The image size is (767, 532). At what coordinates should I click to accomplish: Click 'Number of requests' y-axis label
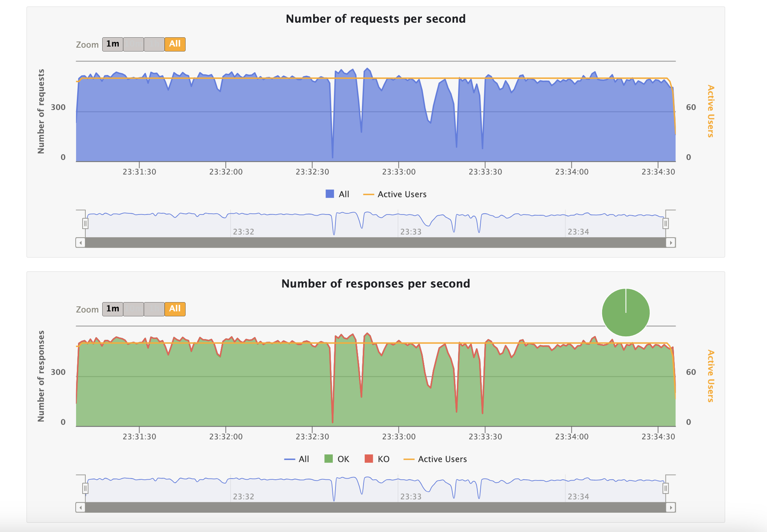tap(41, 111)
